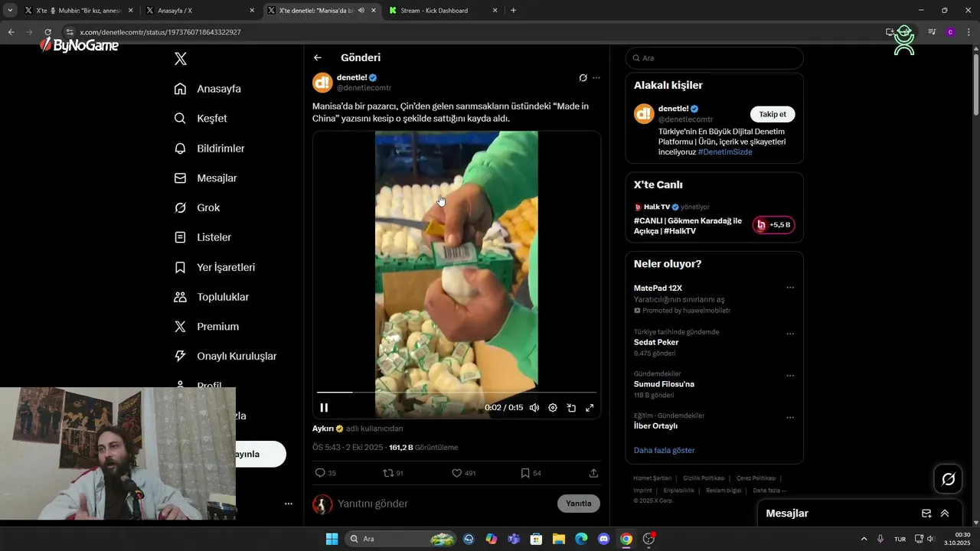Click the Ara search box on X
The height and width of the screenshot is (551, 980).
[714, 58]
